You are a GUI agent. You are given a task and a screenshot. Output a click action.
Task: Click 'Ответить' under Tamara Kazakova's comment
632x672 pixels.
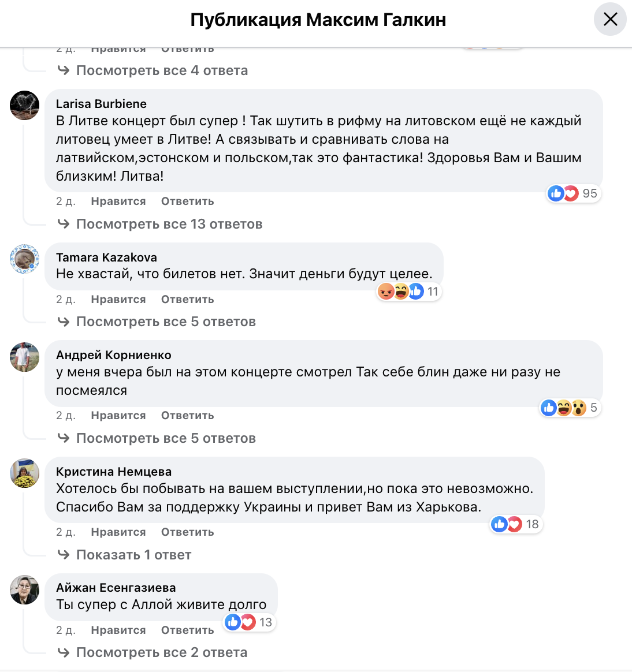point(187,299)
